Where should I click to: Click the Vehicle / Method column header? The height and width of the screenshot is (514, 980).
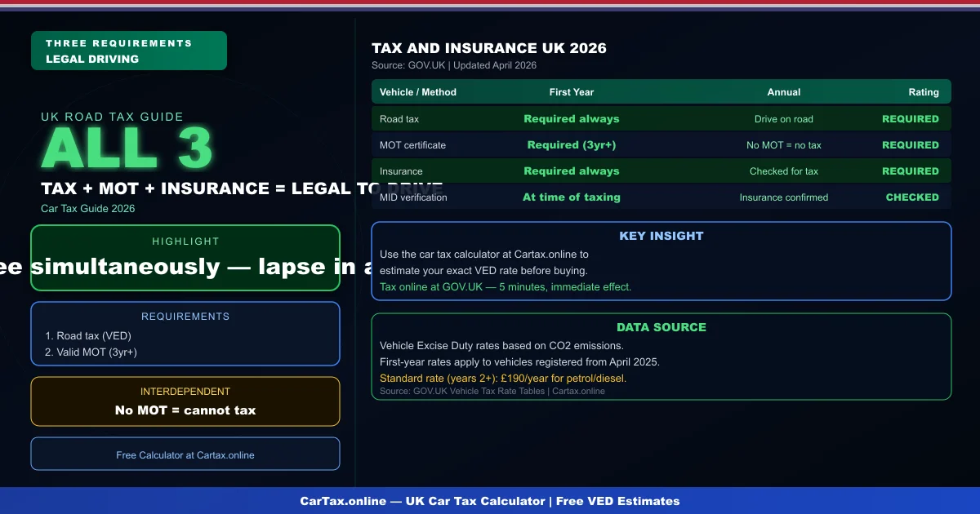pos(417,91)
